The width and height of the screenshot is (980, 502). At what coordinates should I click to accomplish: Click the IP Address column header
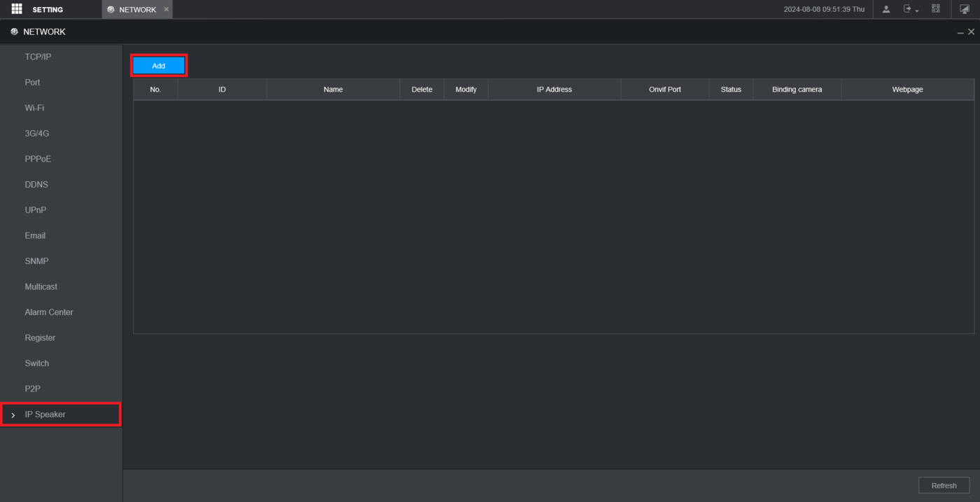pyautogui.click(x=554, y=89)
